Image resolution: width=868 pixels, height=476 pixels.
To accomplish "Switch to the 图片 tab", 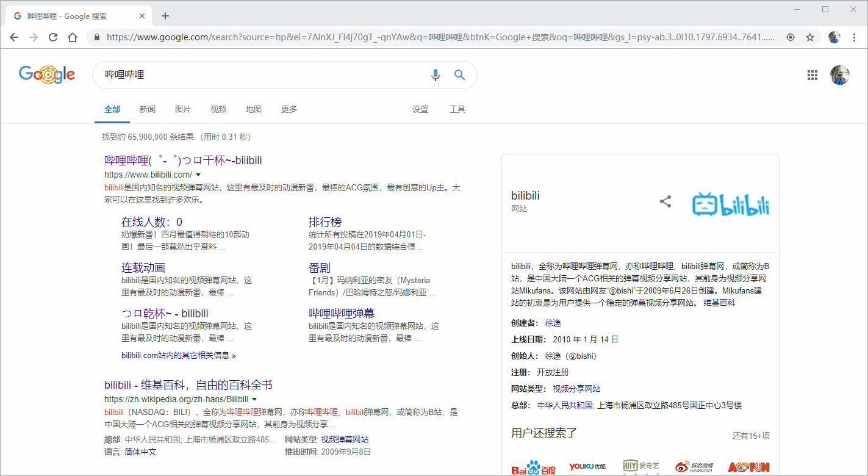I will (x=183, y=109).
